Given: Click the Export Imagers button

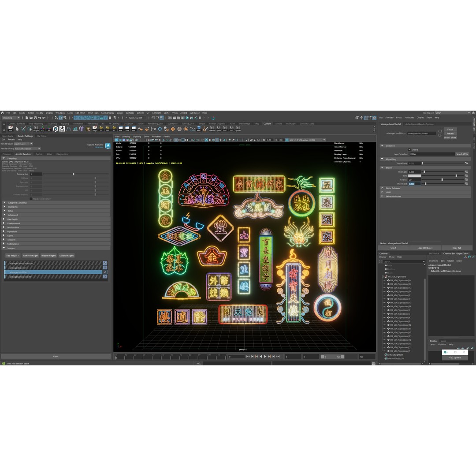Looking at the screenshot, I should (67, 256).
